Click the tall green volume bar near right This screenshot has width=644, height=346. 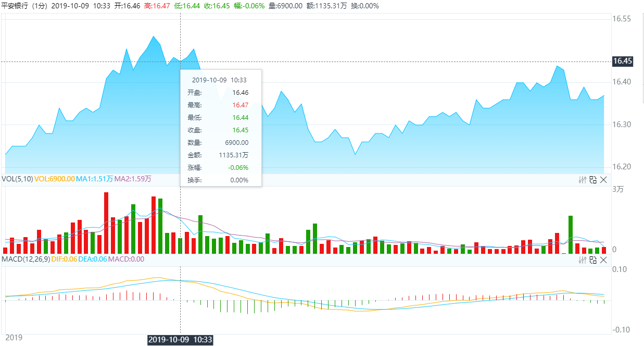(571, 234)
